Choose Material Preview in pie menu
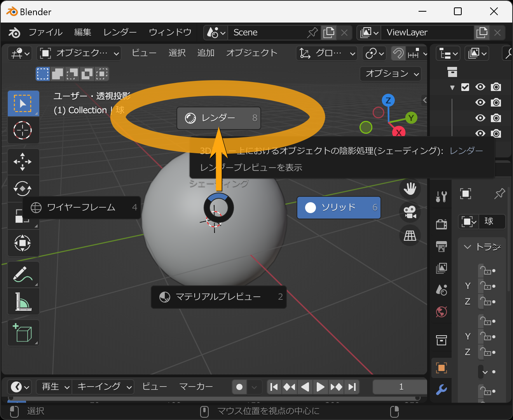Viewport: 513px width, 420px height. tap(219, 297)
